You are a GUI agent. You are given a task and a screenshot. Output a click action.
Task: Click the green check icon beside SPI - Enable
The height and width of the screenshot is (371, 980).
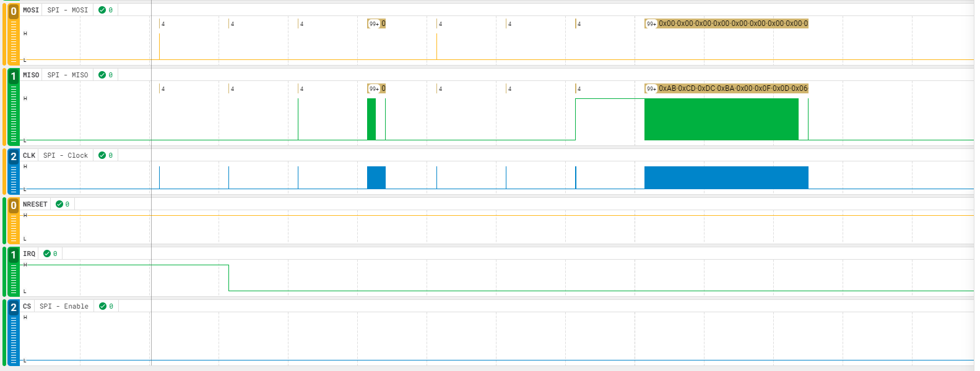tap(103, 306)
